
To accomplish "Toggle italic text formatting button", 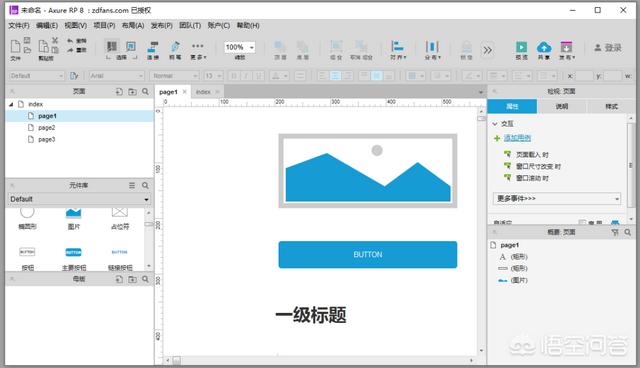I will tap(246, 76).
